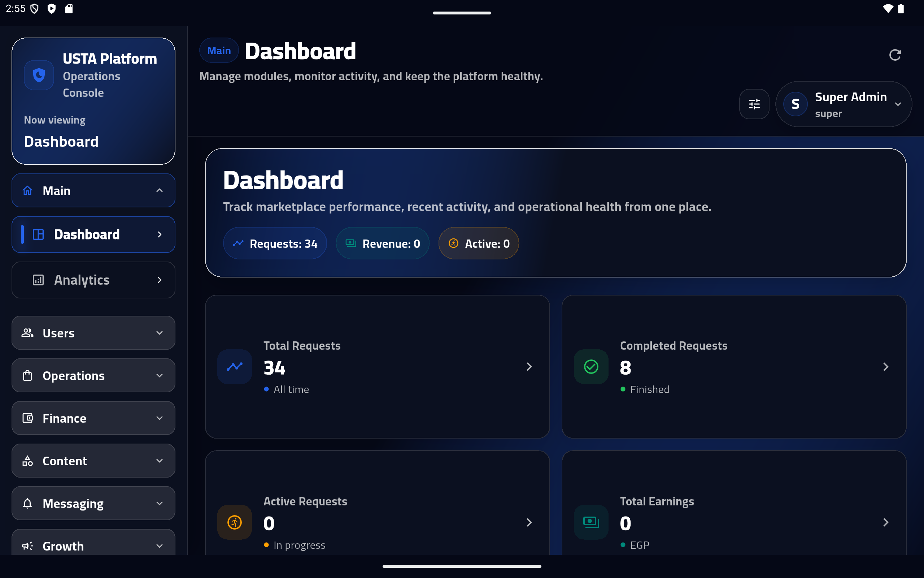Click the Users people icon in sidebar
The width and height of the screenshot is (924, 578).
[27, 333]
